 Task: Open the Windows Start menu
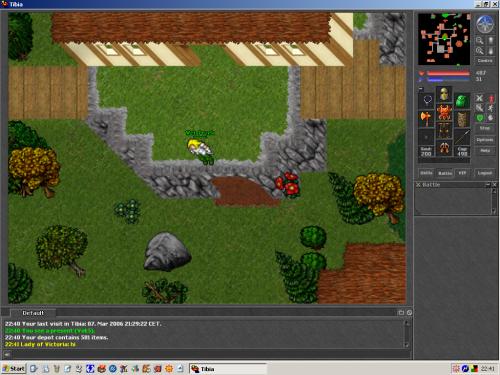(x=13, y=369)
